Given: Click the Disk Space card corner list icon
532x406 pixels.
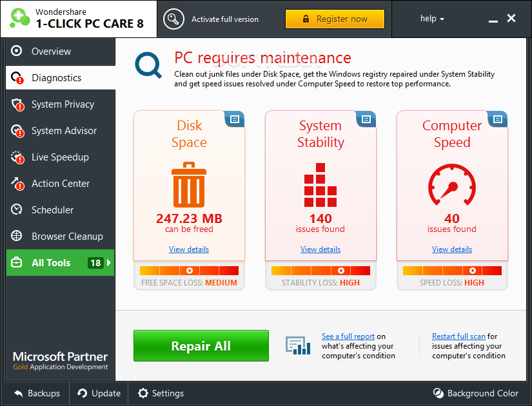Looking at the screenshot, I should [x=235, y=119].
